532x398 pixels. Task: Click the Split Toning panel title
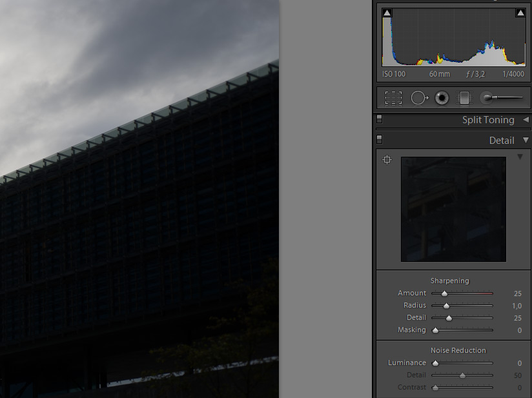coord(488,120)
